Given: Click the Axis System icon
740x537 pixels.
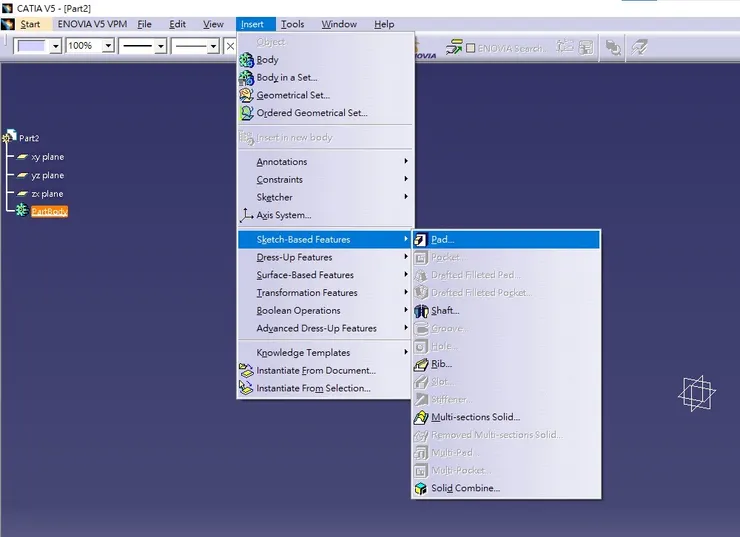Looking at the screenshot, I should pyautogui.click(x=246, y=215).
